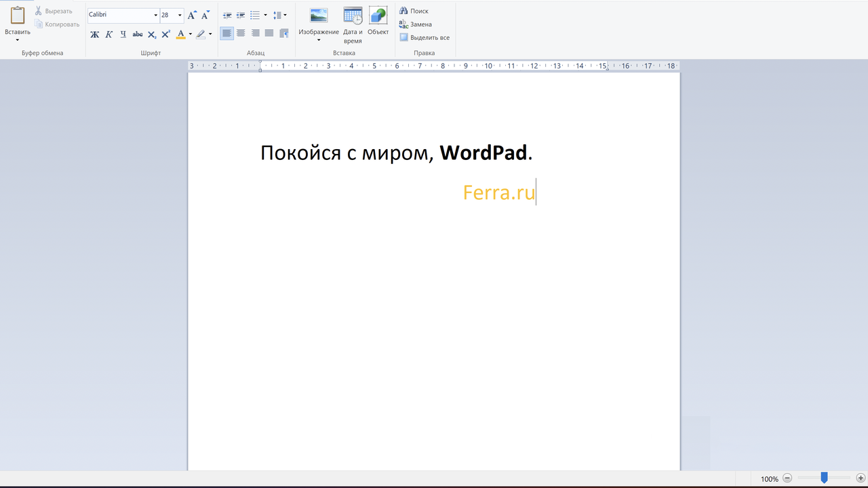This screenshot has height=488, width=868.
Task: Click the decrease indent icon
Action: pyautogui.click(x=227, y=15)
